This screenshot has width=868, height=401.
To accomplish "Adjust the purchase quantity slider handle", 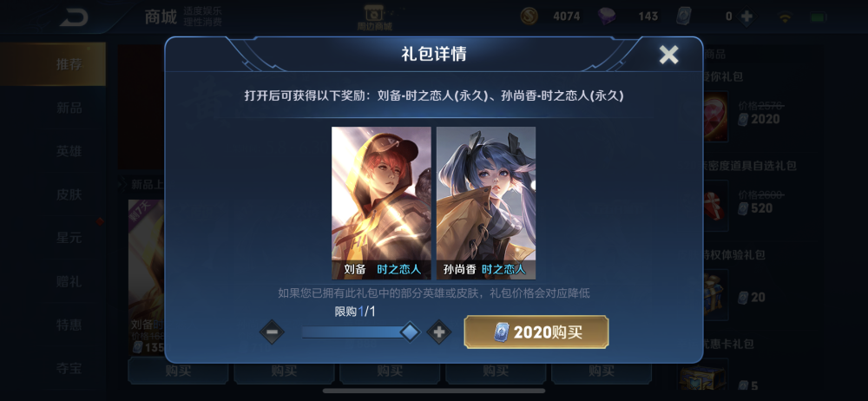I will tap(410, 332).
